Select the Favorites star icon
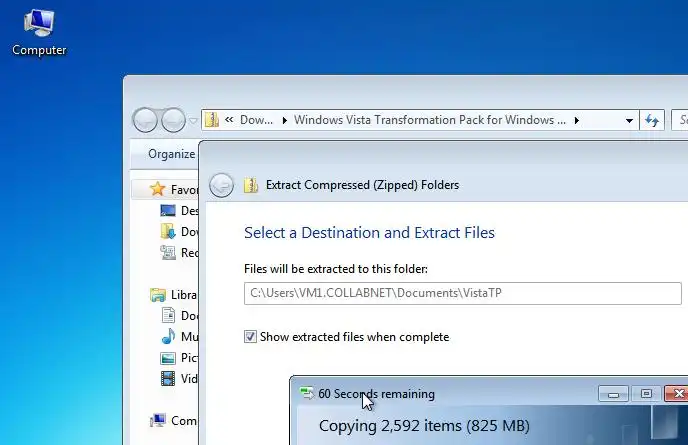Image resolution: width=688 pixels, height=445 pixels. pyautogui.click(x=157, y=189)
